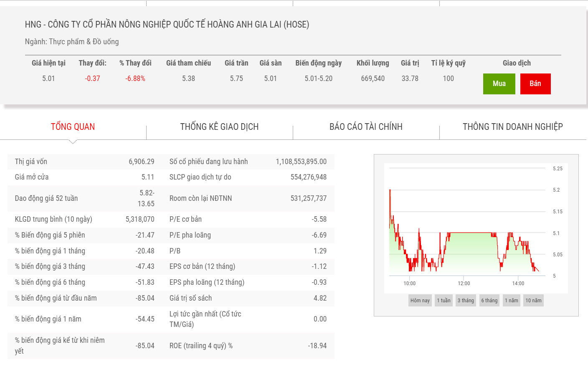Switch to the TỔNG QUAN tab
588x367 pixels.
(73, 127)
